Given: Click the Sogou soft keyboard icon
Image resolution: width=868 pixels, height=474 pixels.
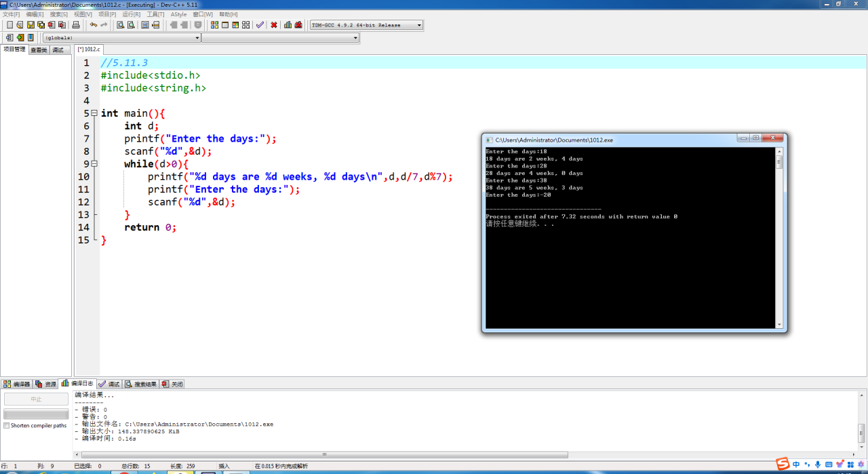Looking at the screenshot, I should click(x=829, y=464).
